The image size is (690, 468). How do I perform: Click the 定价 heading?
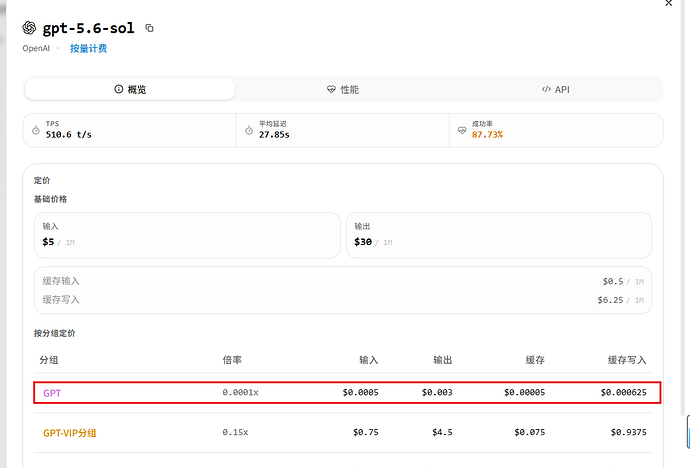pyautogui.click(x=42, y=180)
